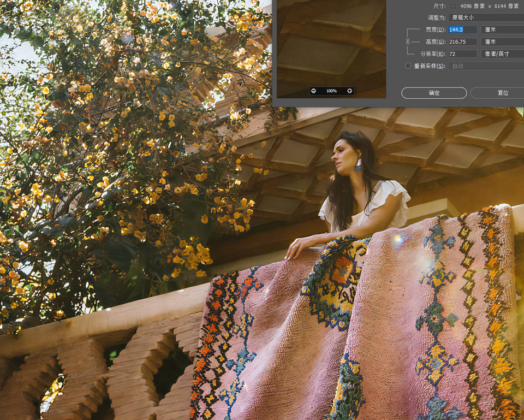The height and width of the screenshot is (420, 524).
Task: Click the 100% preview zoom label
Action: coord(331,91)
